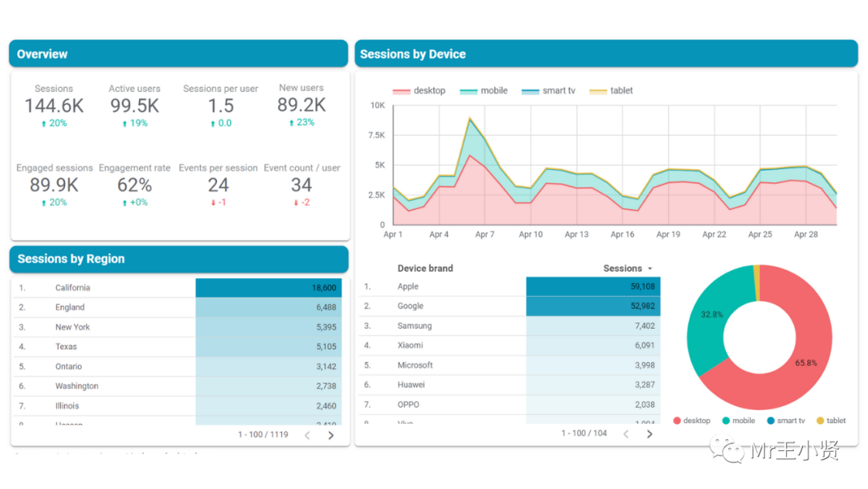Select the Texas region row

point(177,347)
